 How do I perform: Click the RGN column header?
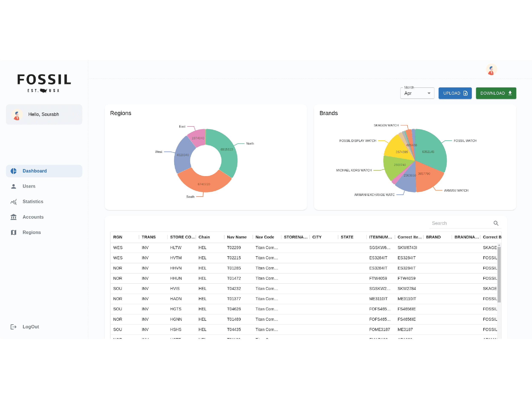118,237
